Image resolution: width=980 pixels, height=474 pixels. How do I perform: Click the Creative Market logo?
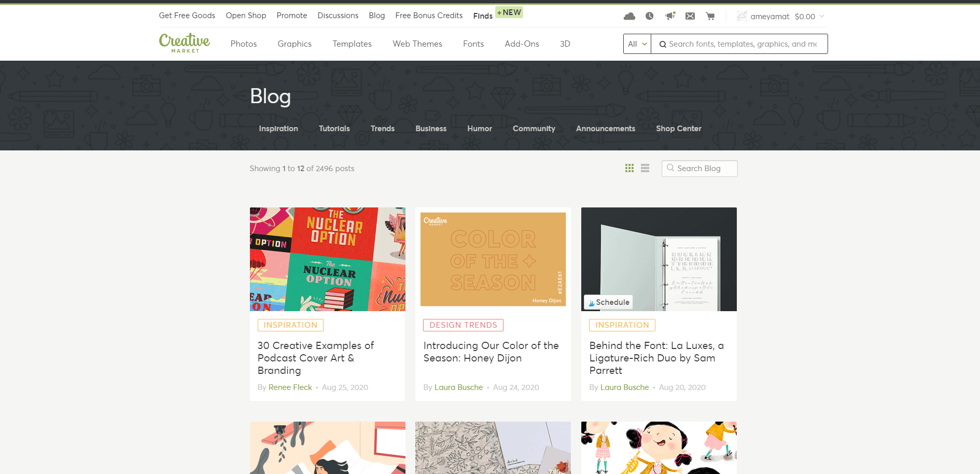(x=185, y=43)
